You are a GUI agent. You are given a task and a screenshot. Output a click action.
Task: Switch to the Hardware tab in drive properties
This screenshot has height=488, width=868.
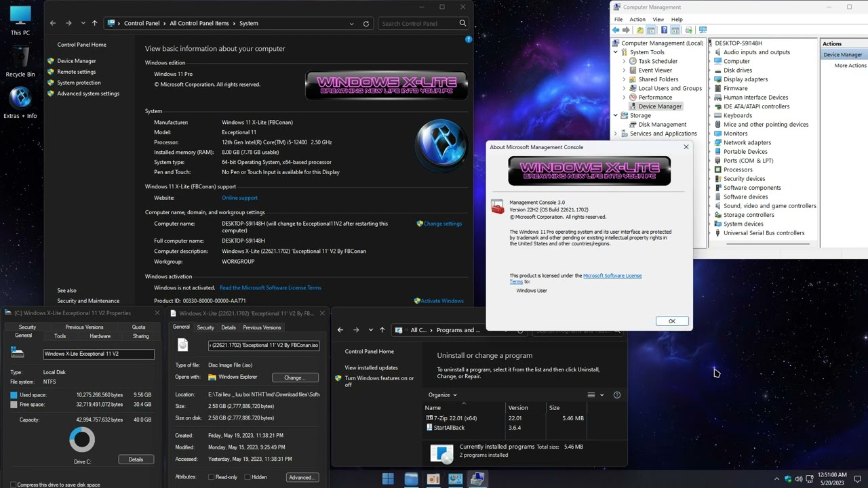(100, 335)
